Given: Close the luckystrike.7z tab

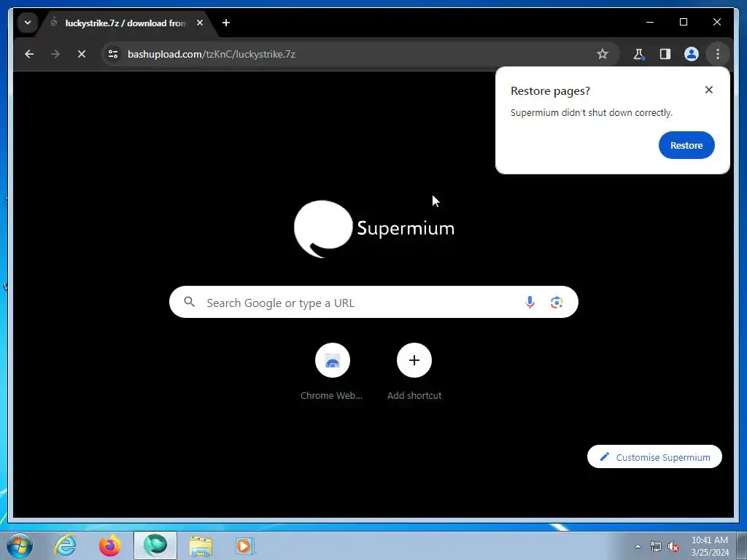Looking at the screenshot, I should pyautogui.click(x=200, y=23).
